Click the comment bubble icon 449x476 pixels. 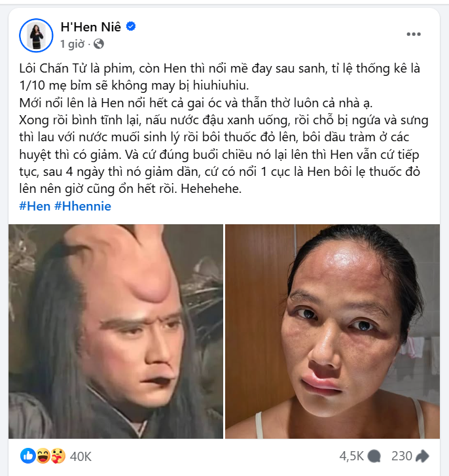tap(374, 456)
